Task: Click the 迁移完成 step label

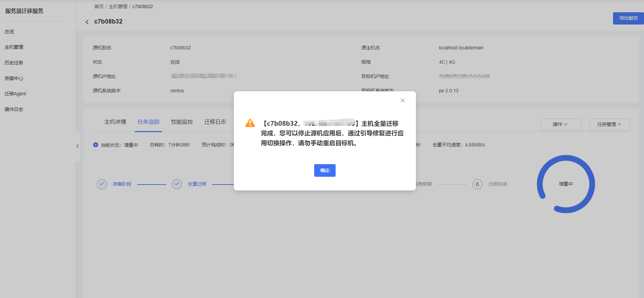Action: (x=498, y=184)
